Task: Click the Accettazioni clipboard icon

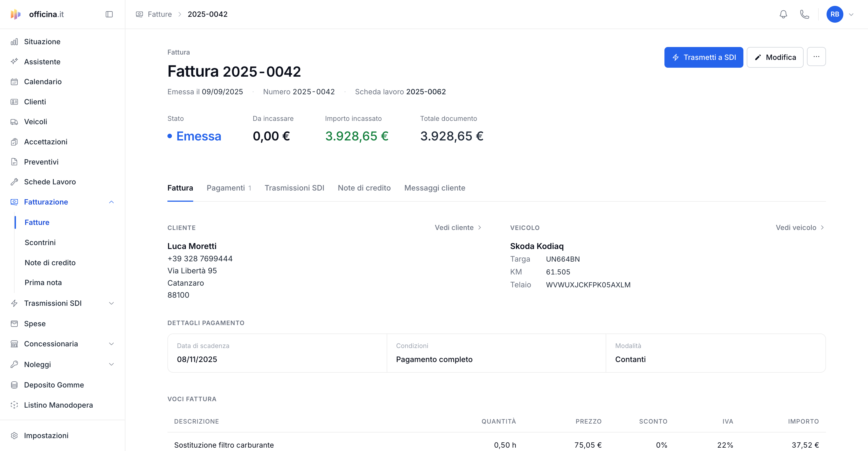Action: coord(14,142)
